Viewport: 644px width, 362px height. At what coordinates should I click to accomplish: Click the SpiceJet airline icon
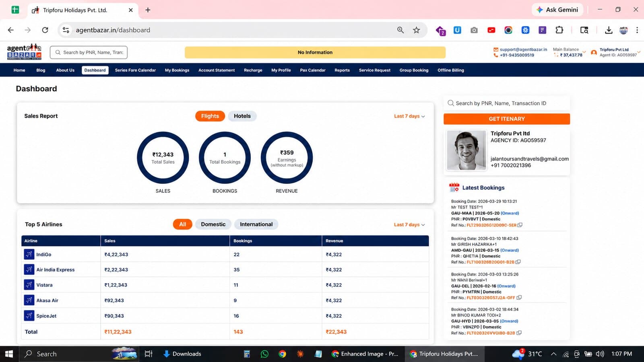29,316
